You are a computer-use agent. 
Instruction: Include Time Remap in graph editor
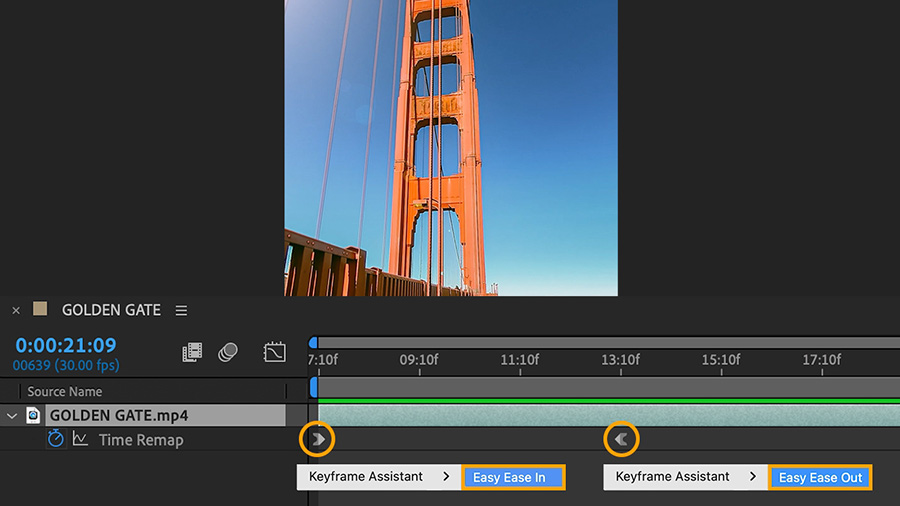coord(80,439)
